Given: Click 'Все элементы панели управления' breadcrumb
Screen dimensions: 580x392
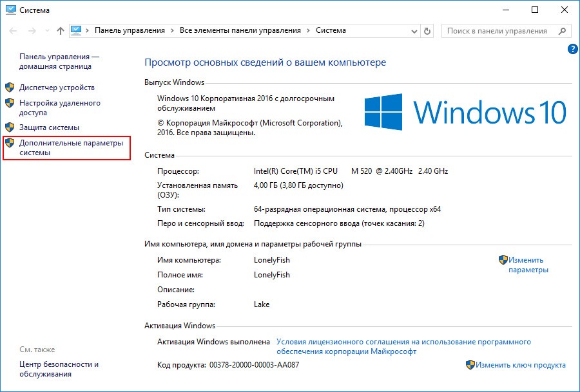Looking at the screenshot, I should pyautogui.click(x=240, y=31).
